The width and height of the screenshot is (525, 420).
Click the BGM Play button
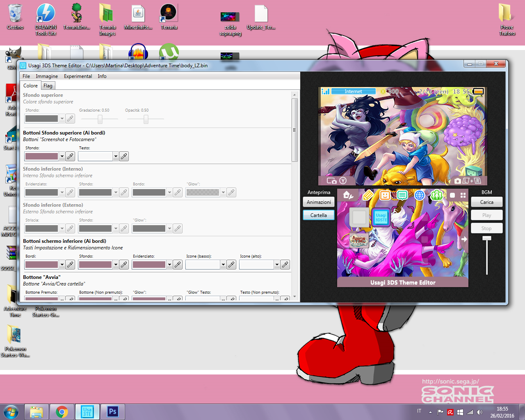[x=487, y=215]
